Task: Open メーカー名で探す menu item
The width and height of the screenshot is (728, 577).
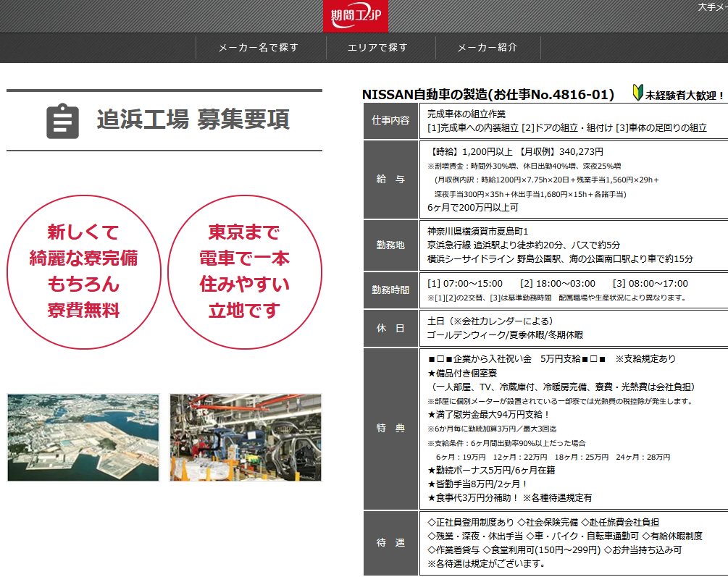Action: [x=259, y=47]
